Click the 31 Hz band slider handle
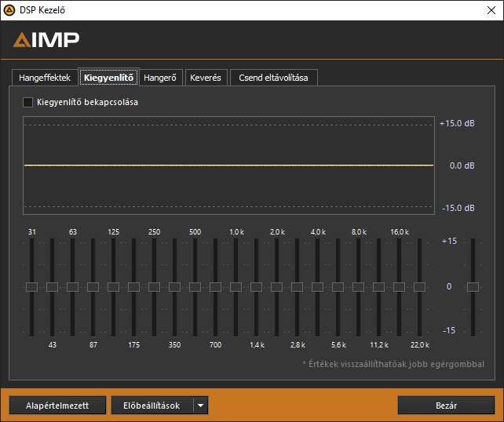 32,287
